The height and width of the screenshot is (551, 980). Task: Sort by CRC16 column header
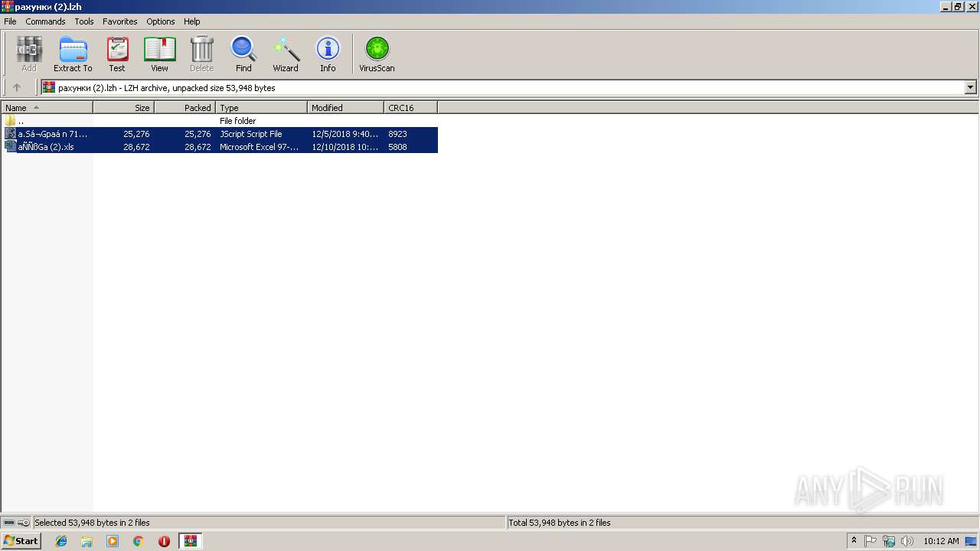click(x=410, y=108)
